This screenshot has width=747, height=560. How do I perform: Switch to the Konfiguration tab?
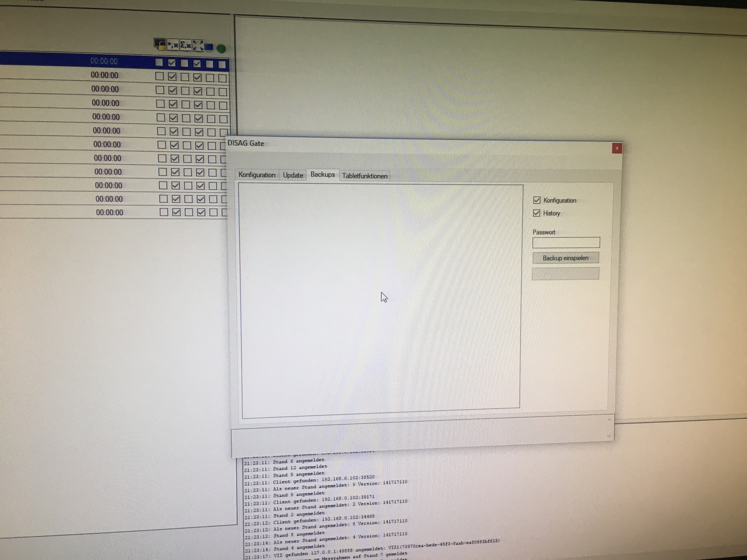pyautogui.click(x=257, y=175)
